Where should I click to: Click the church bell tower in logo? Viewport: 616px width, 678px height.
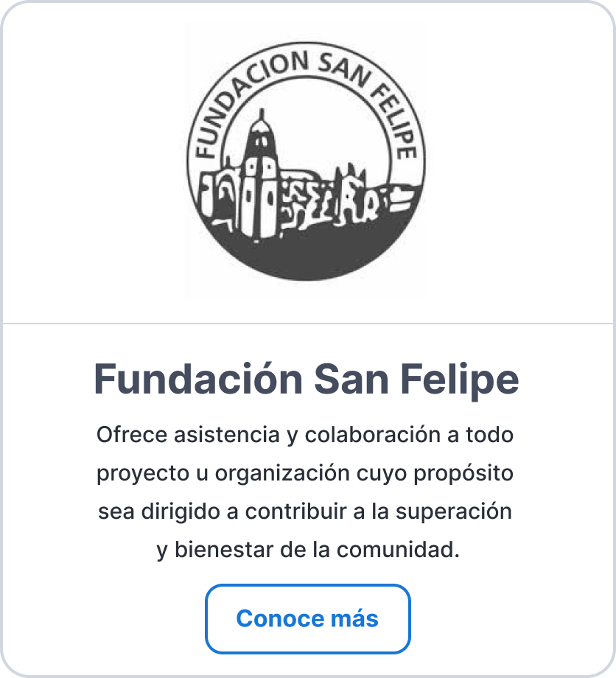pos(260,175)
